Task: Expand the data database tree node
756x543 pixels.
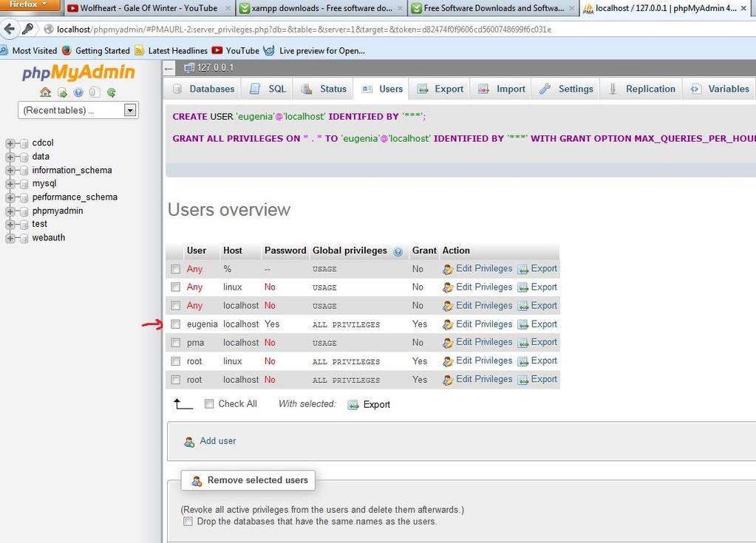Action: 10,157
